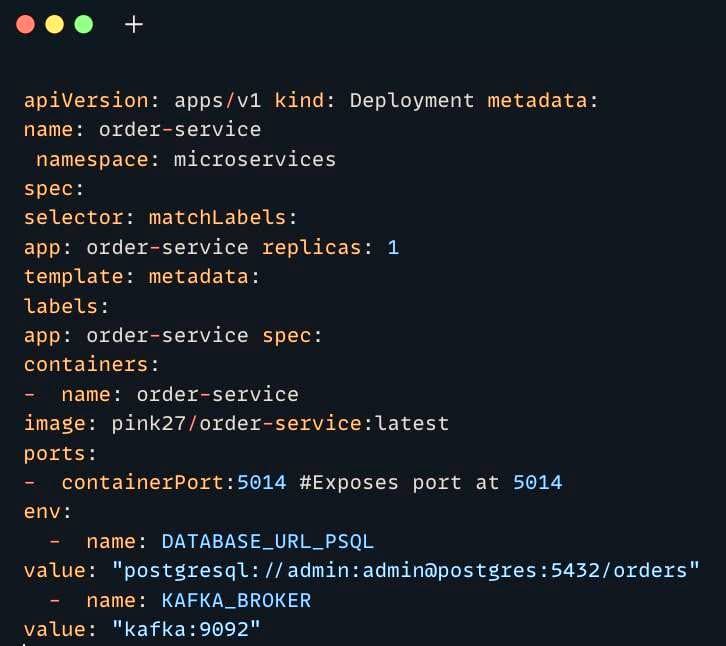Viewport: 726px width, 646px height.
Task: Maximize the window with green button
Action: tap(83, 24)
